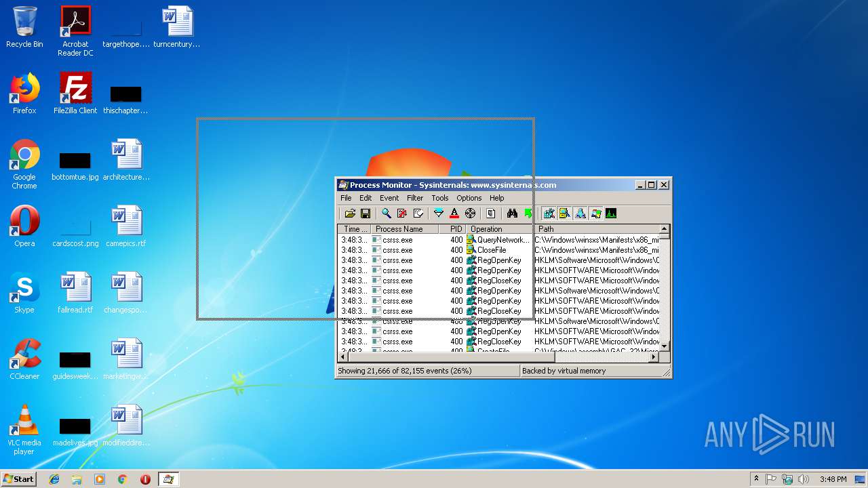
Task: Click the volume speaker tray icon
Action: tap(804, 479)
